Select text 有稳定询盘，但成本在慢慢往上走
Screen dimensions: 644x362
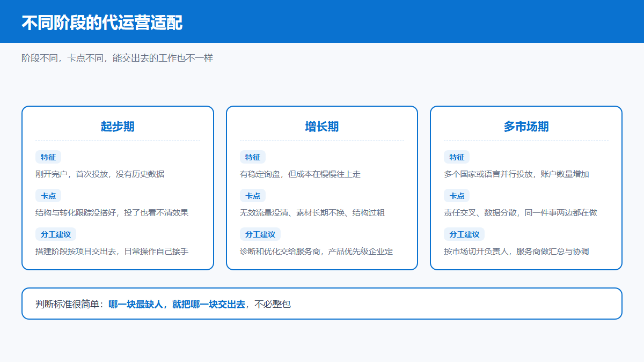click(300, 174)
